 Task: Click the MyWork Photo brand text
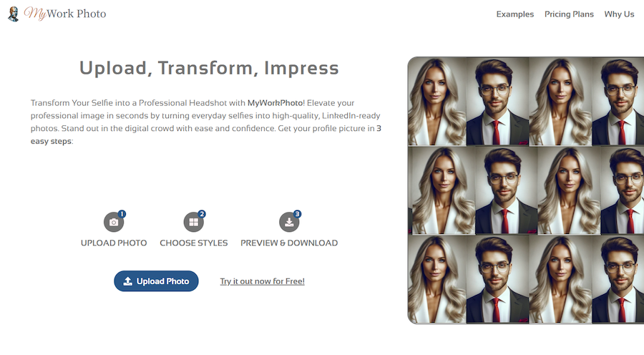[x=65, y=14]
